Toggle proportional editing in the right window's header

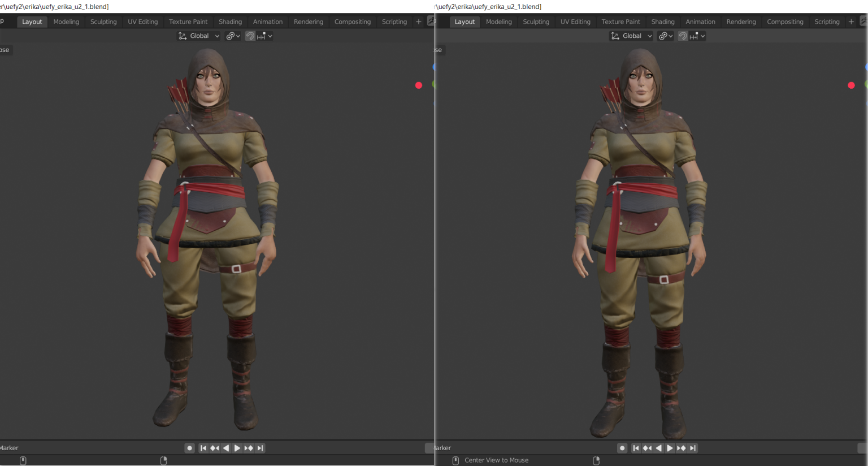tap(693, 36)
